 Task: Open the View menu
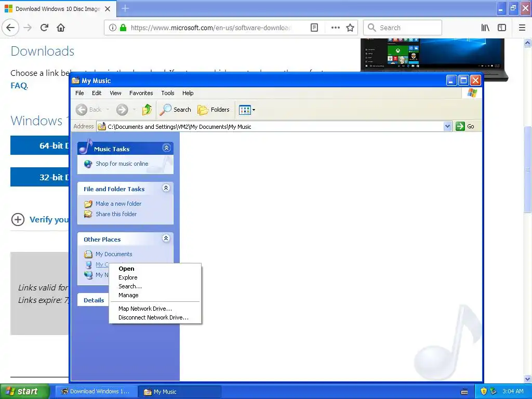(115, 93)
